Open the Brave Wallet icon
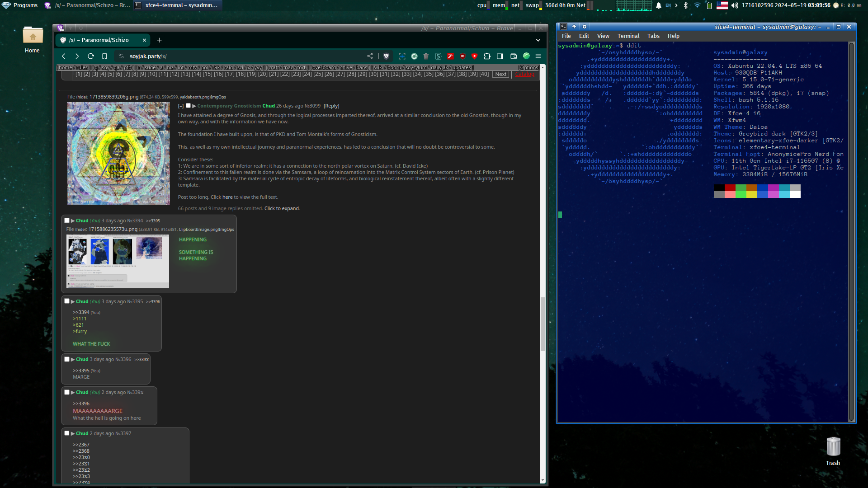The image size is (868, 488). click(x=514, y=56)
